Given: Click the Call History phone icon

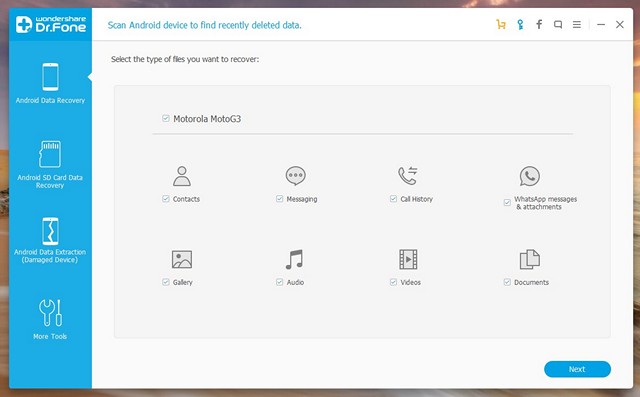Looking at the screenshot, I should [x=408, y=176].
